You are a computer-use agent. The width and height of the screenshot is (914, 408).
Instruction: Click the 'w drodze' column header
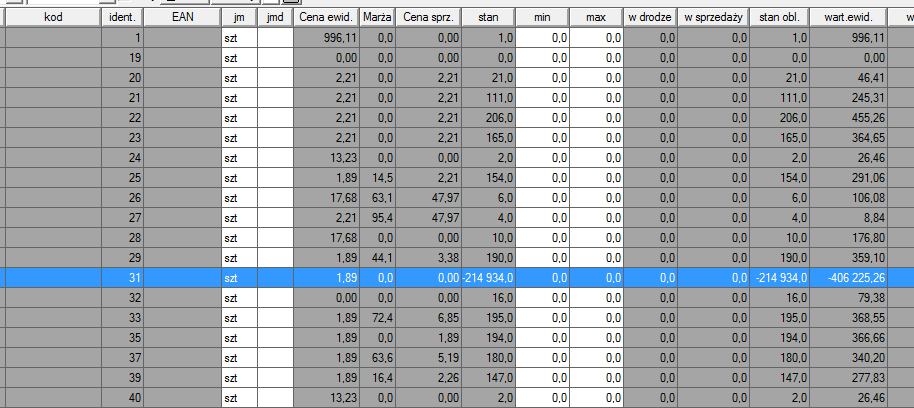pyautogui.click(x=649, y=18)
